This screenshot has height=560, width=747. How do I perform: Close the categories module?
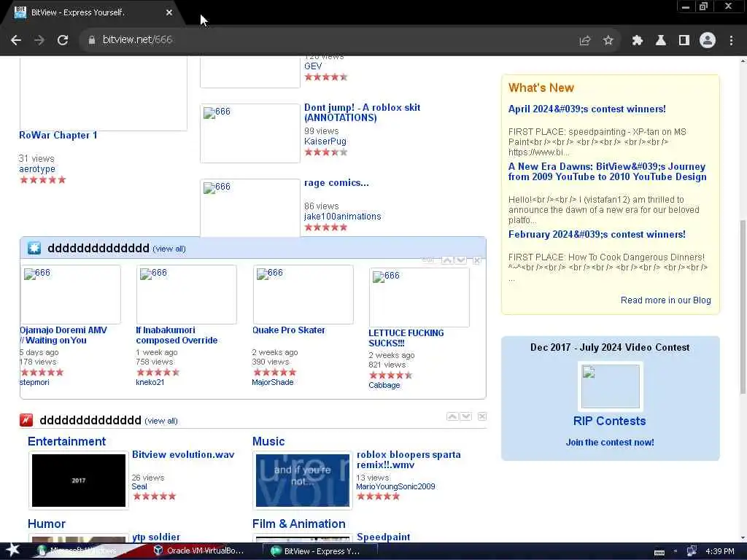tap(482, 416)
